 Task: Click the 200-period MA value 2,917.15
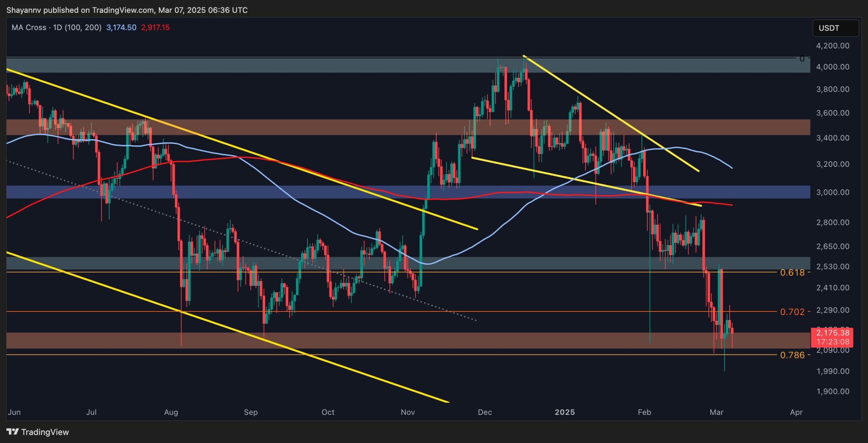(155, 27)
